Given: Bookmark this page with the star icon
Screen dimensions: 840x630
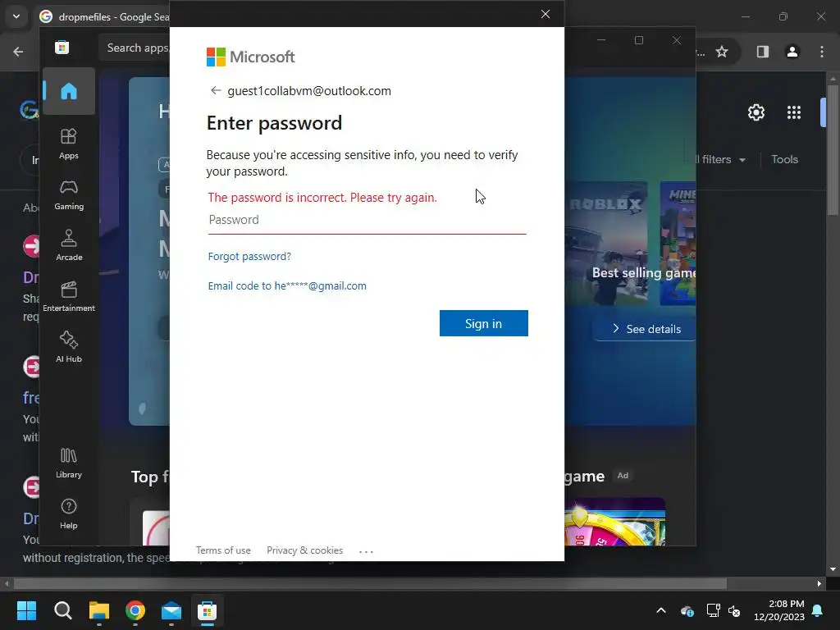Looking at the screenshot, I should click(x=722, y=52).
